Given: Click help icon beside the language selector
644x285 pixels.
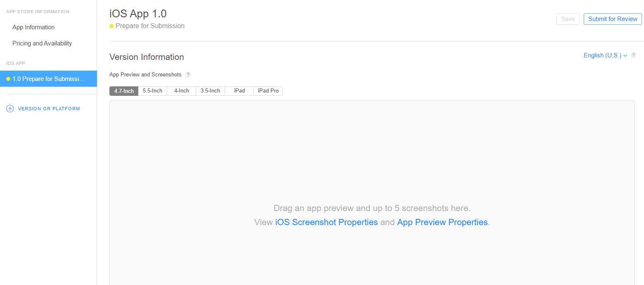Looking at the screenshot, I should (x=633, y=55).
